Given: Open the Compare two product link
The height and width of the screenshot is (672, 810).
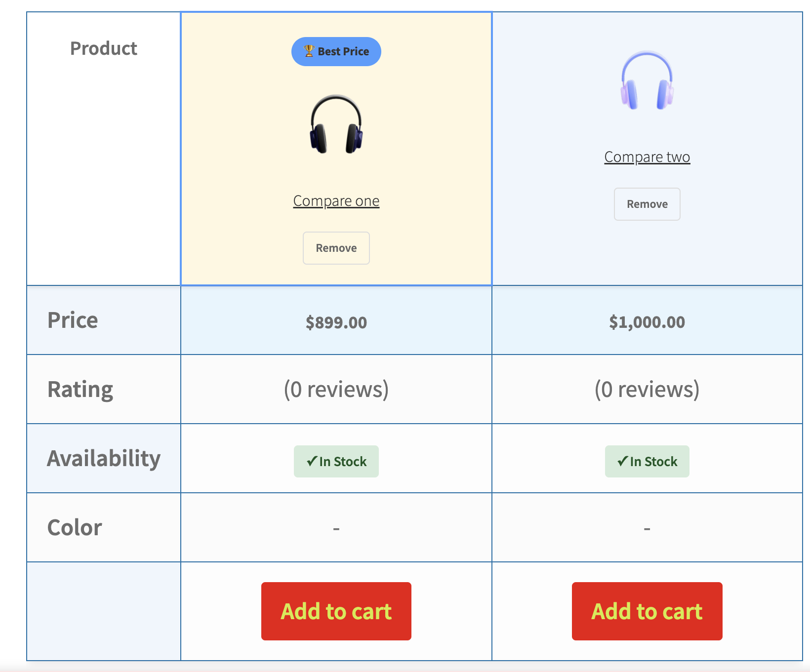Looking at the screenshot, I should coord(647,157).
